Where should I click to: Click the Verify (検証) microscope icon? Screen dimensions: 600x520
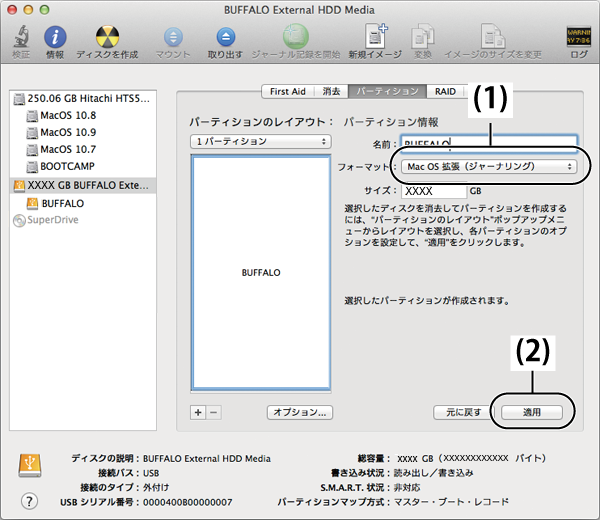pyautogui.click(x=21, y=36)
